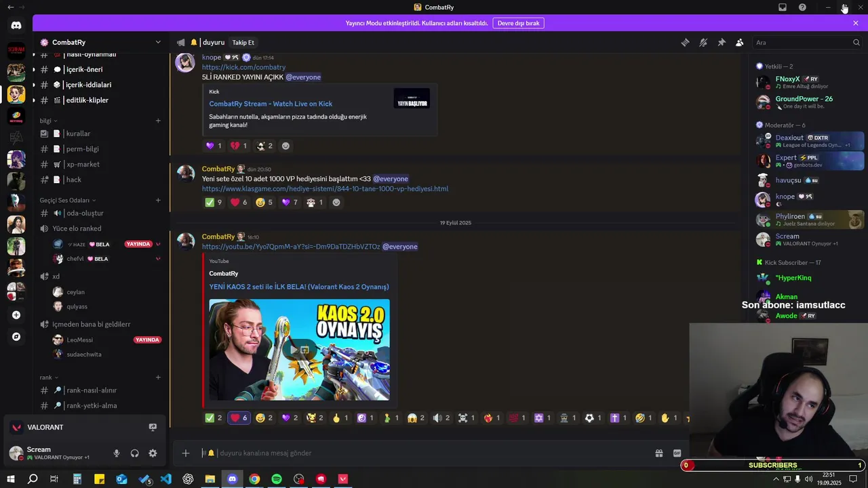Viewport: 868px width, 488px height.
Task: Click the plus attachment icon in message box
Action: 186,453
